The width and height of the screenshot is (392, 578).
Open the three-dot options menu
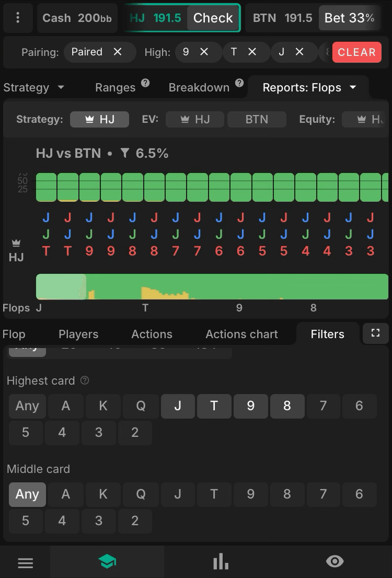click(x=18, y=18)
